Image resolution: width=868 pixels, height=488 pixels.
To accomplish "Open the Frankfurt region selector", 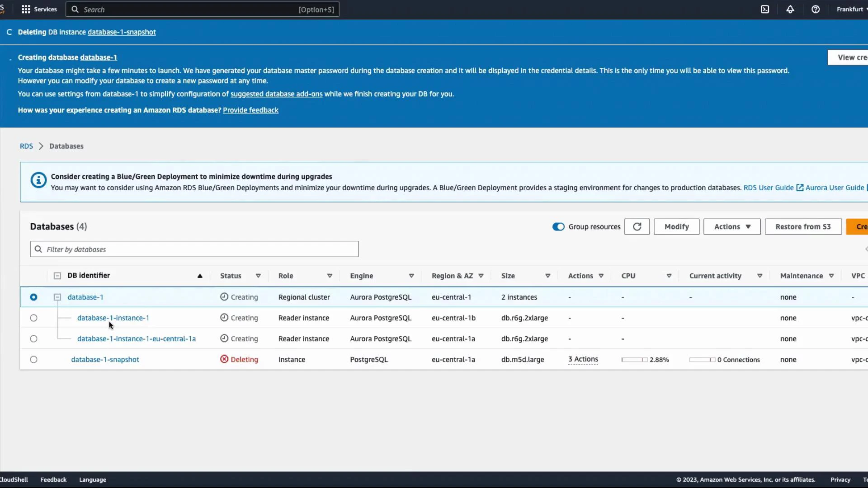I will click(851, 9).
